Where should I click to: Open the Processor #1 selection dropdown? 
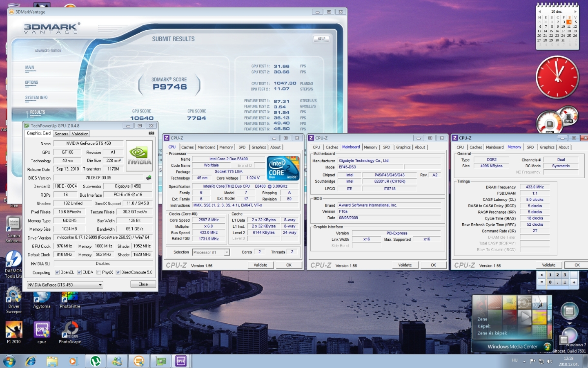[211, 252]
